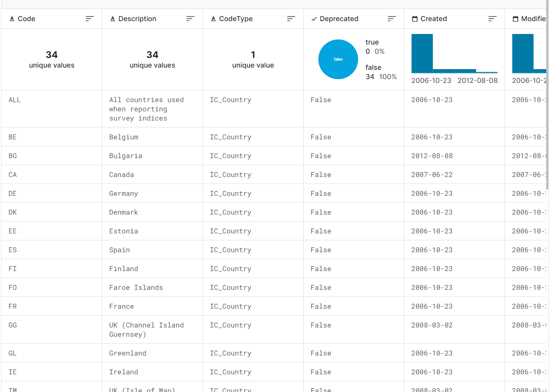Select the Greenland description cell

click(153, 353)
